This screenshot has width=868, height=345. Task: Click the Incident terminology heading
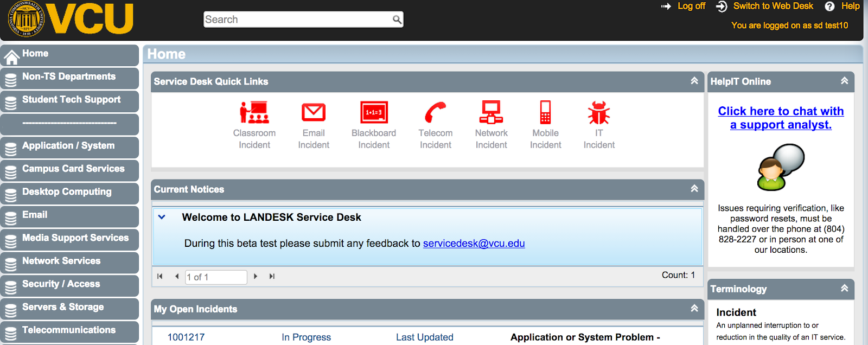736,312
